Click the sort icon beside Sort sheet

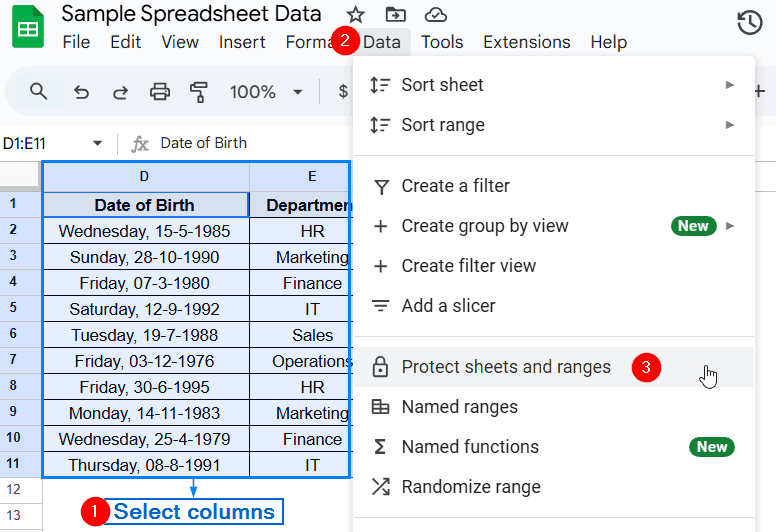click(x=380, y=85)
